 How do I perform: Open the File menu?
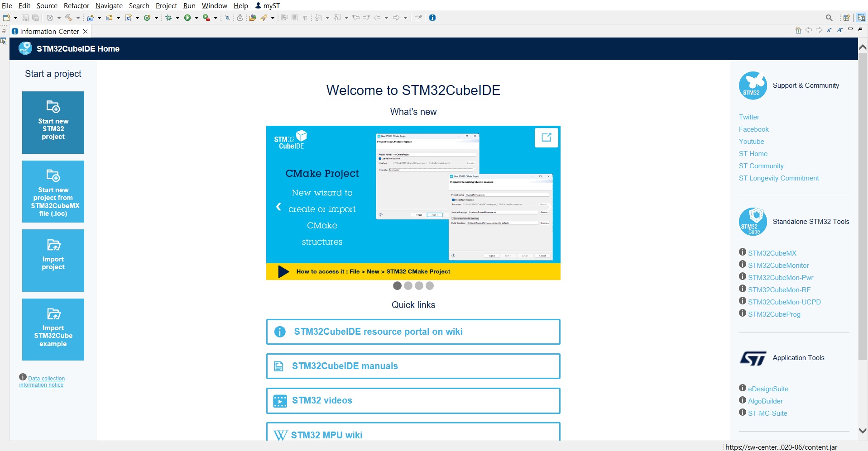(x=7, y=5)
